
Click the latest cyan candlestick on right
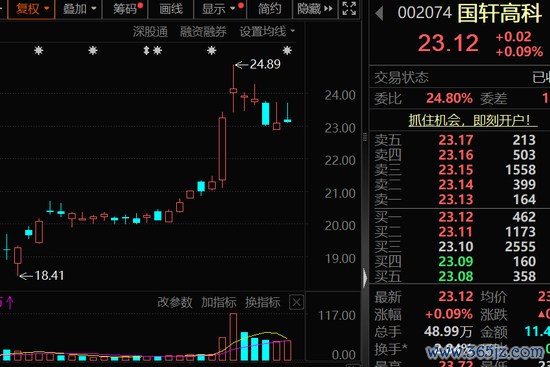[x=288, y=113]
